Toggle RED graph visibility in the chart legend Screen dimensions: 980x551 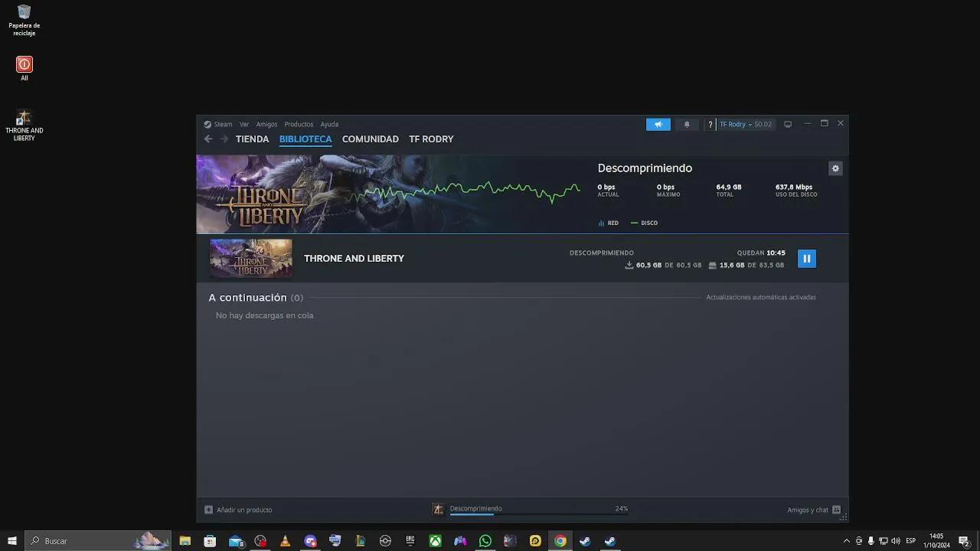pos(608,223)
